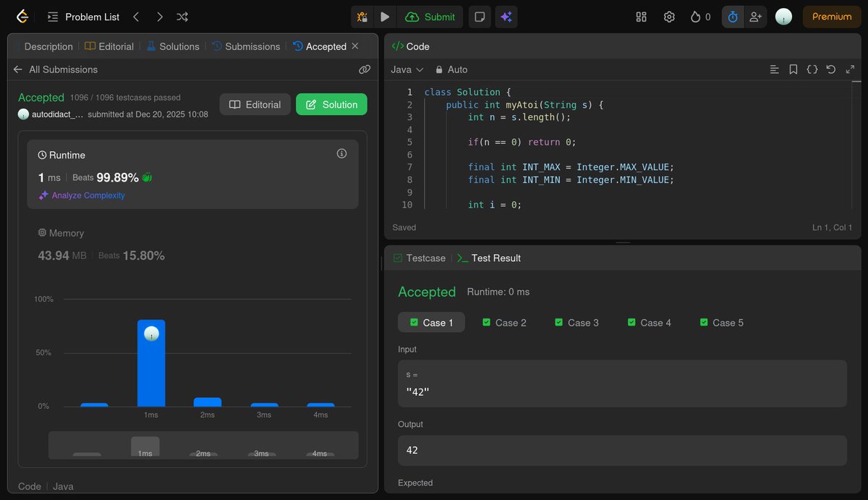
Task: Copy the submission link icon
Action: 365,69
